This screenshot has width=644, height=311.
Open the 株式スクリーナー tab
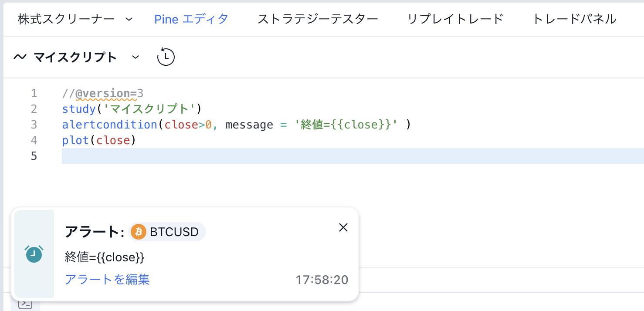click(x=66, y=19)
